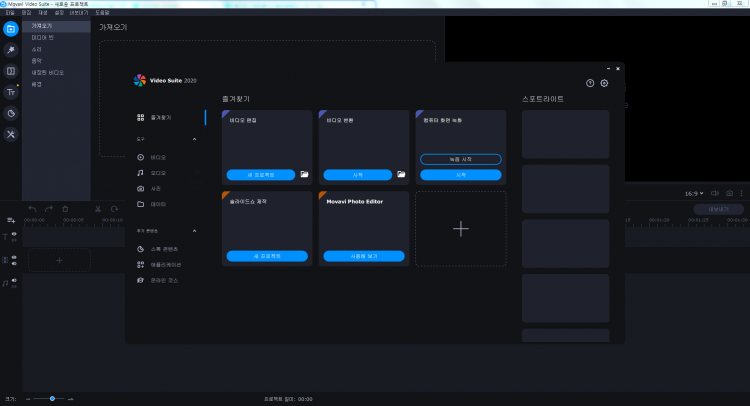Toggle visibility eye on the video track
Screen dimensions: 750x406
[x=14, y=257]
